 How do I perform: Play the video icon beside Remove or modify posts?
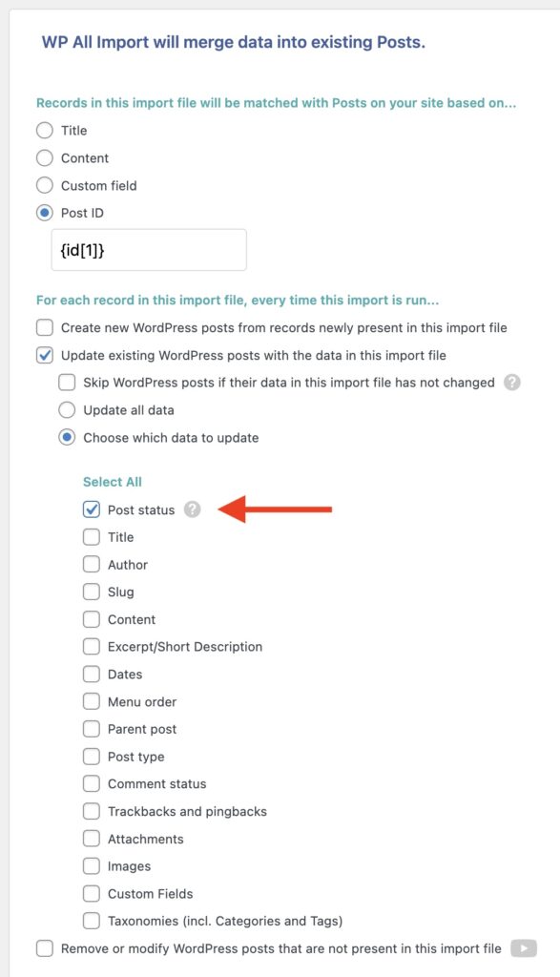coord(524,948)
